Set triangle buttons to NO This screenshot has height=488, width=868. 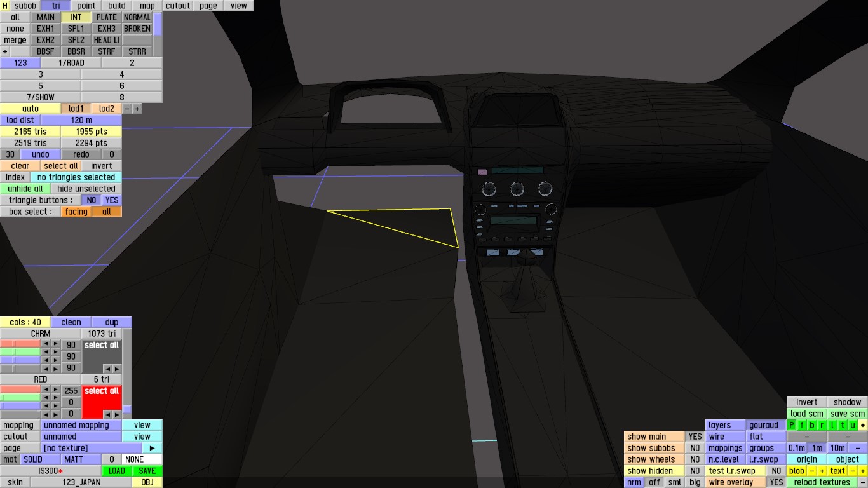coord(92,200)
